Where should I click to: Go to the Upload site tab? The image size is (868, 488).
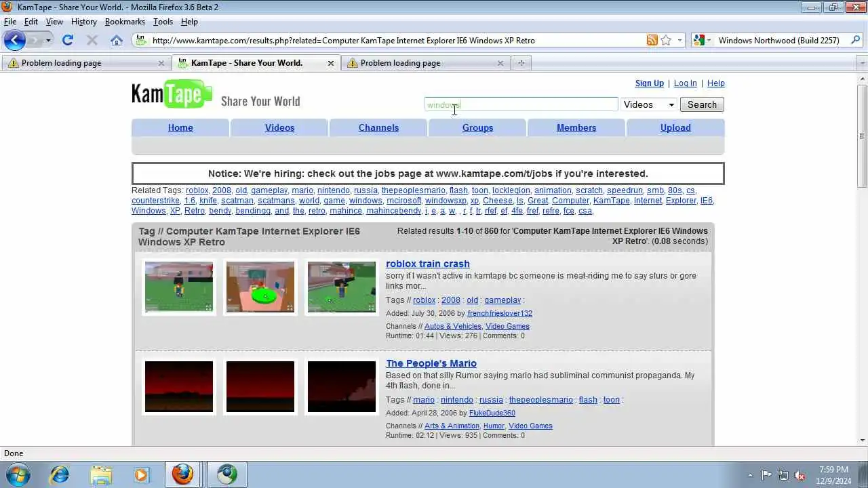tap(675, 127)
